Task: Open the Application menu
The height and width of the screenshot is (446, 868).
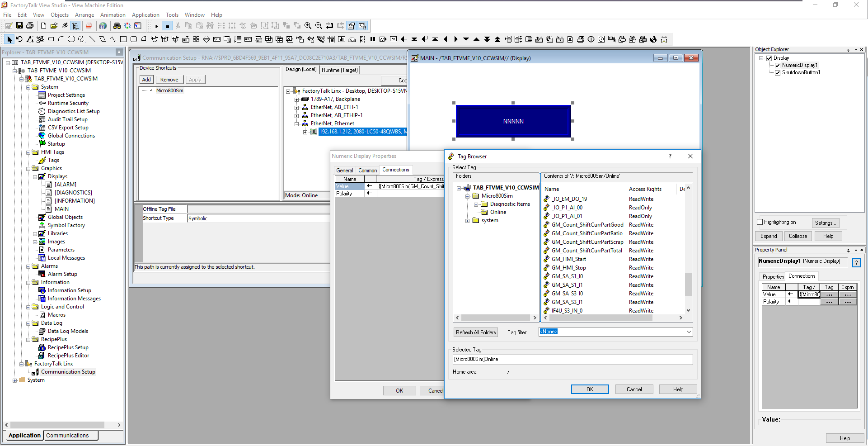Action: click(145, 15)
